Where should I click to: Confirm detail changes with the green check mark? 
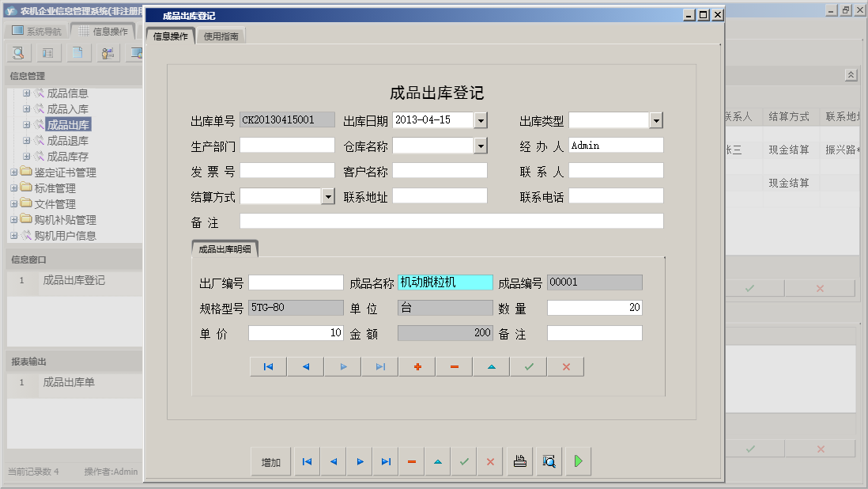[x=527, y=366]
